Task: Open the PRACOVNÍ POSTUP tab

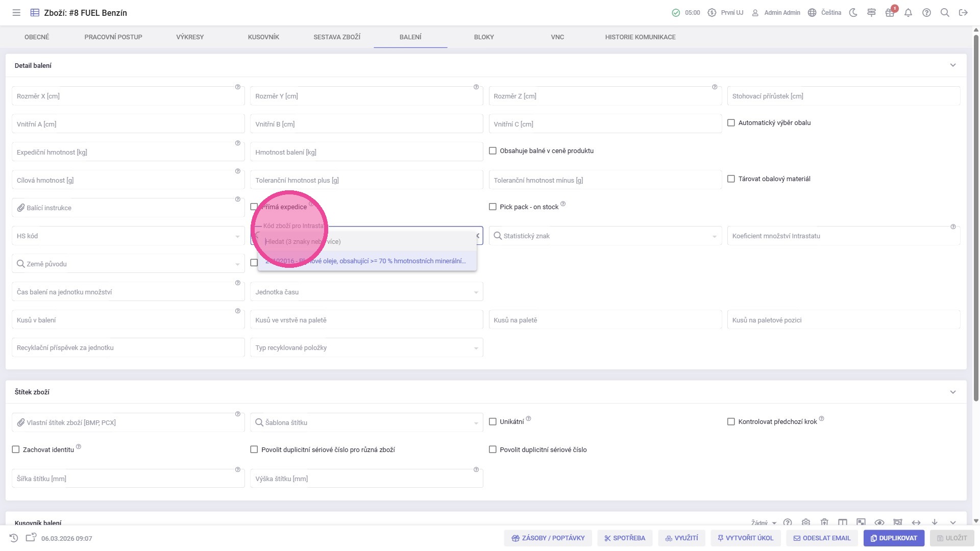Action: pos(113,37)
